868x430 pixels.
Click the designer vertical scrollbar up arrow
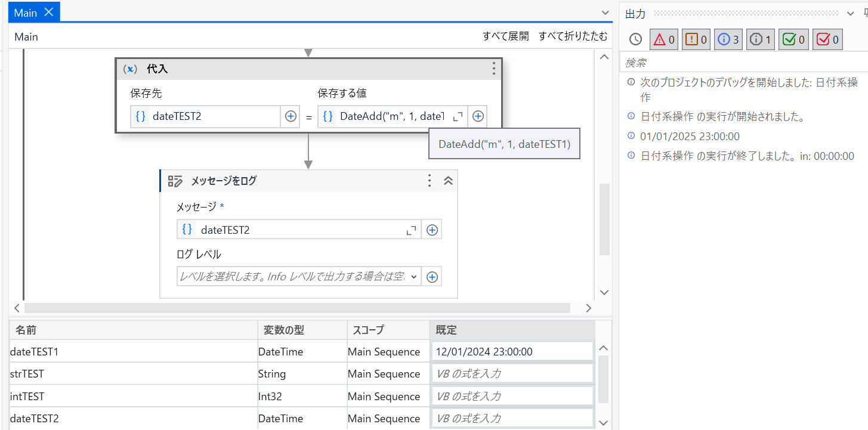coord(604,57)
